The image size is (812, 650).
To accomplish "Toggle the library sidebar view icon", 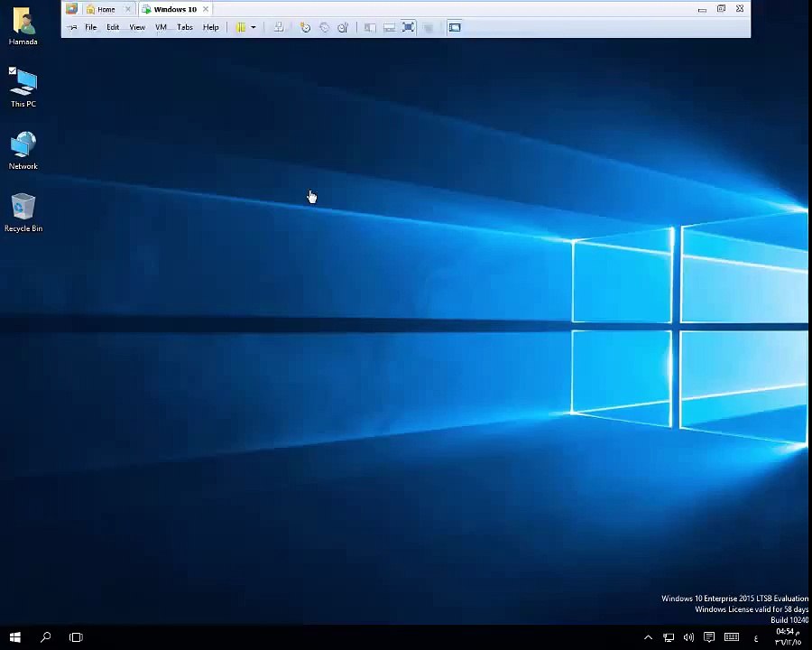I will pyautogui.click(x=370, y=27).
